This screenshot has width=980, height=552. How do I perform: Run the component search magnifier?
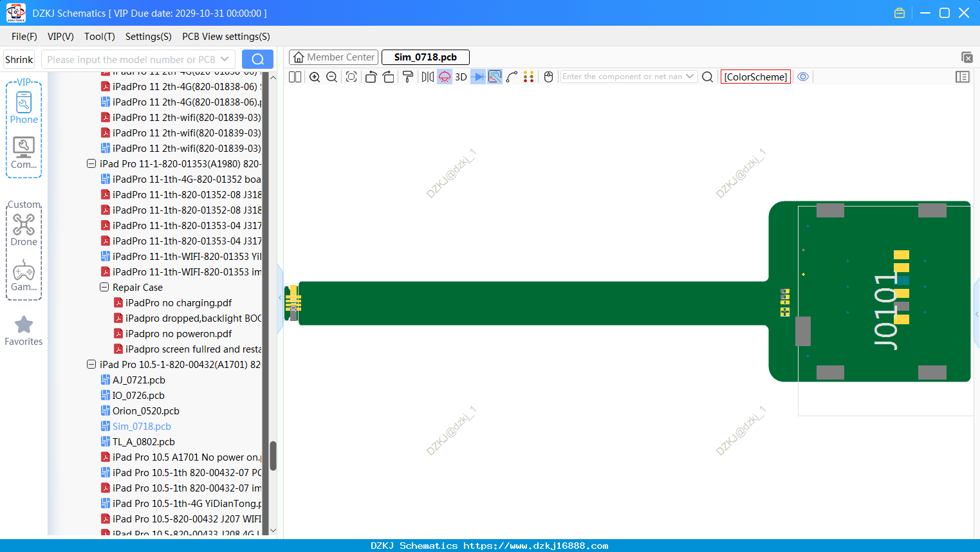(x=707, y=77)
